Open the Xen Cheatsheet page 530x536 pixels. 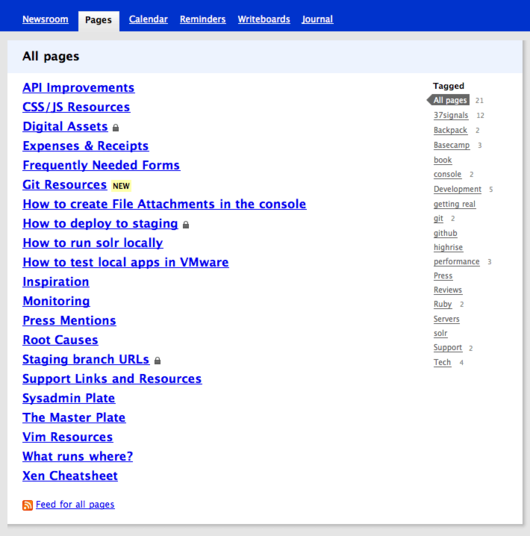click(x=70, y=476)
